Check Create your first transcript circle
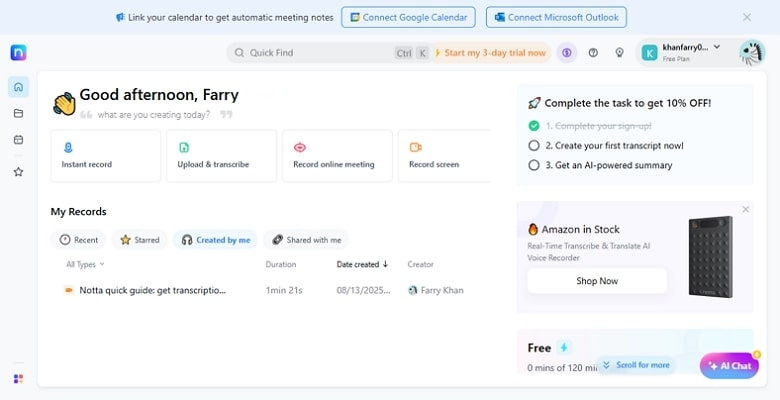 click(534, 145)
